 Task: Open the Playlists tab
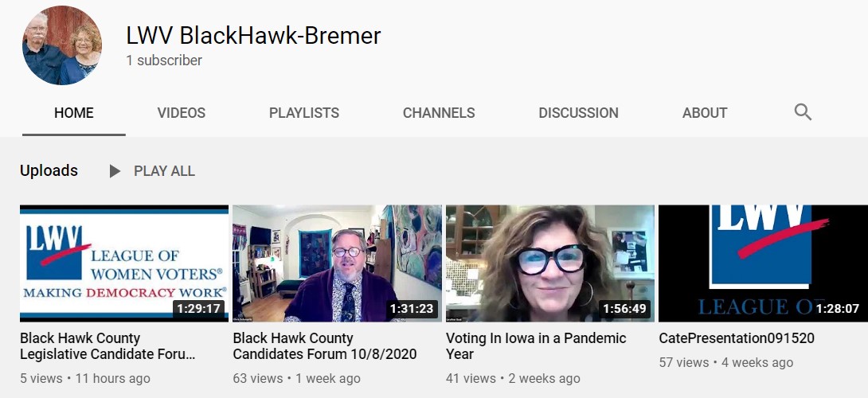304,113
